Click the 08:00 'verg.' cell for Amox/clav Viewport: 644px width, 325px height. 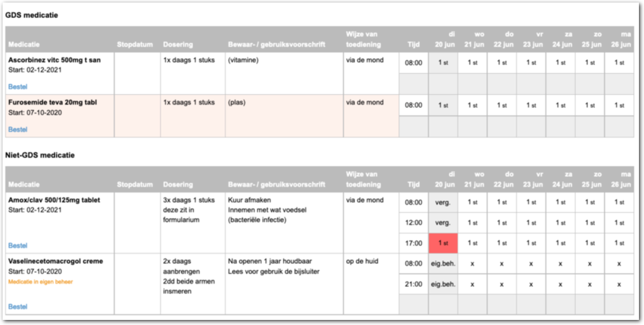[443, 202]
